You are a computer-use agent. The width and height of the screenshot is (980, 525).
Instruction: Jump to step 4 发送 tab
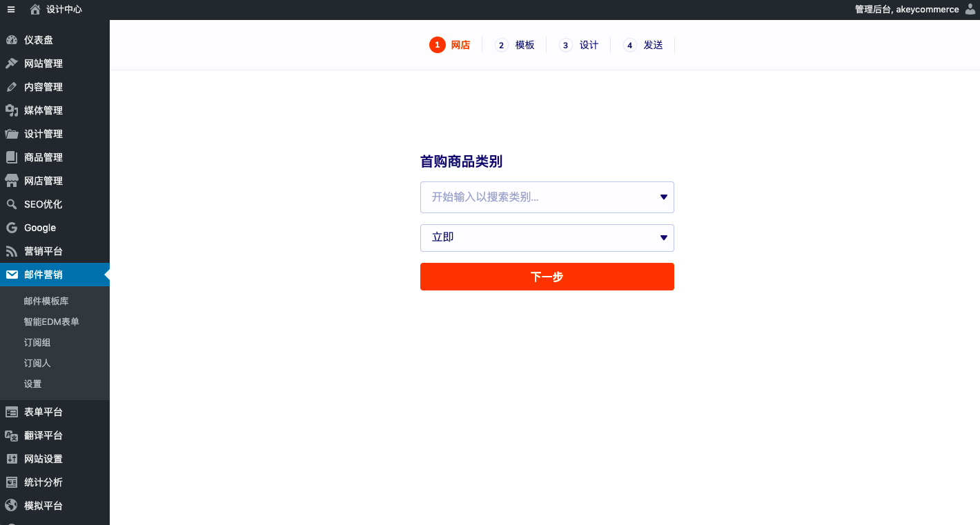pyautogui.click(x=643, y=45)
